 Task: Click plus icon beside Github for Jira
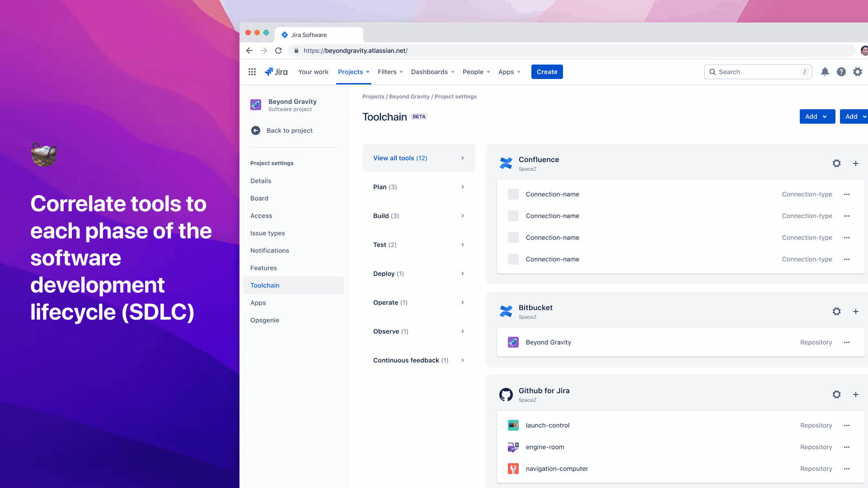(855, 395)
